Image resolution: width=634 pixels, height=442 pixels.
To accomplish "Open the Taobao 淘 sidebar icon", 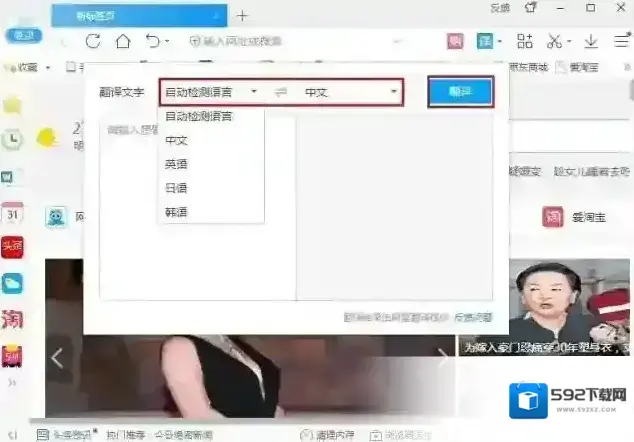I will pyautogui.click(x=13, y=319).
